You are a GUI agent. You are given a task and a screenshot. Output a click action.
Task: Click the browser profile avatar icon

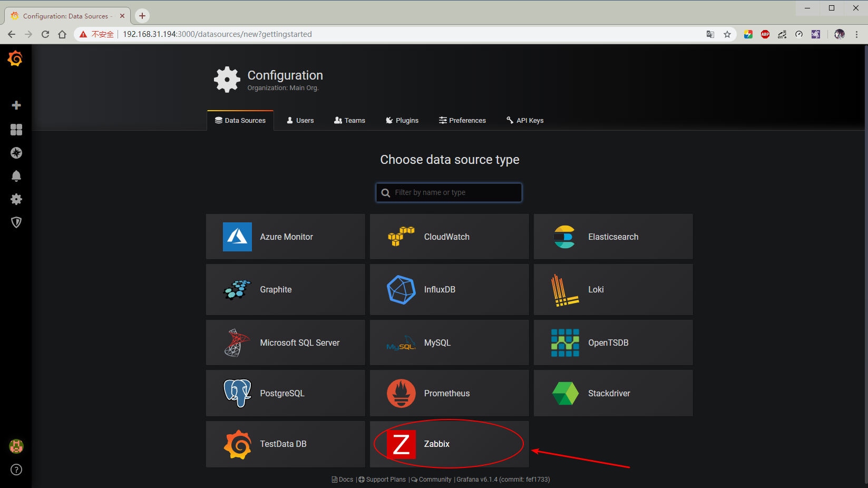click(x=840, y=34)
